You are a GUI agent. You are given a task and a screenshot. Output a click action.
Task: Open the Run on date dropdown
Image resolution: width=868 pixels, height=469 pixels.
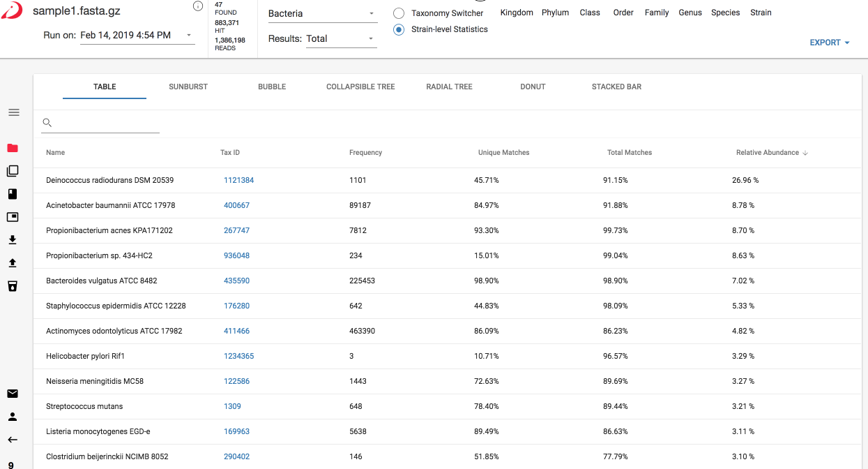(x=137, y=35)
